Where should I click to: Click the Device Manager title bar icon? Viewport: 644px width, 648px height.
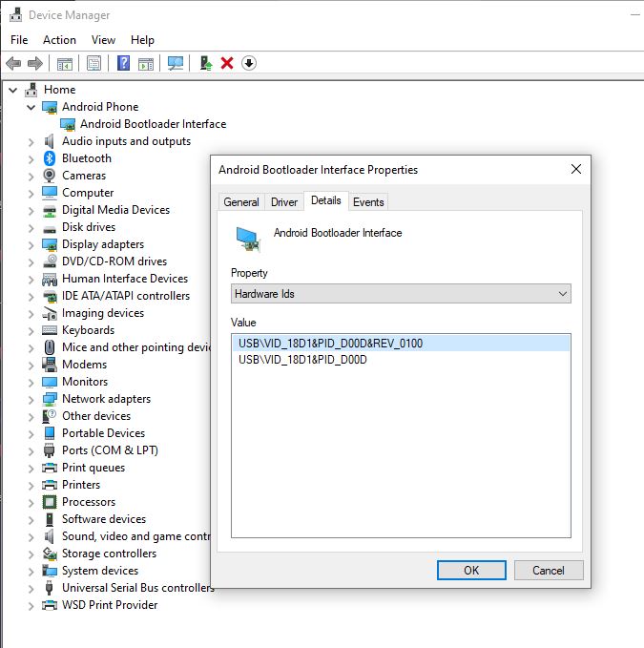point(15,15)
